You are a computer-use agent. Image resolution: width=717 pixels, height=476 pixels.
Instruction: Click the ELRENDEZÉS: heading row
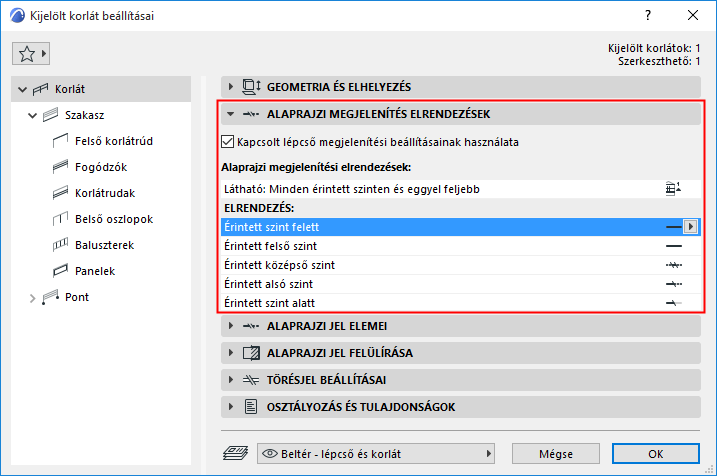pyautogui.click(x=460, y=208)
